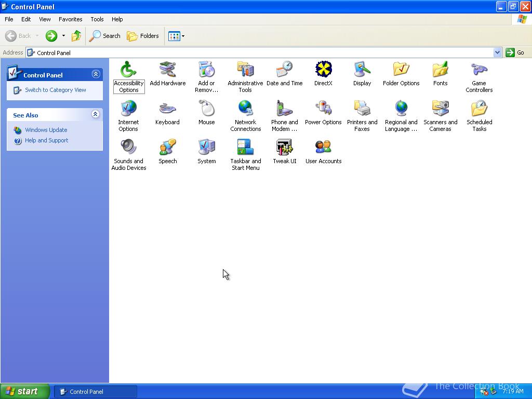The height and width of the screenshot is (399, 532).
Task: Select Phone and Modem Options icon
Action: 284,116
